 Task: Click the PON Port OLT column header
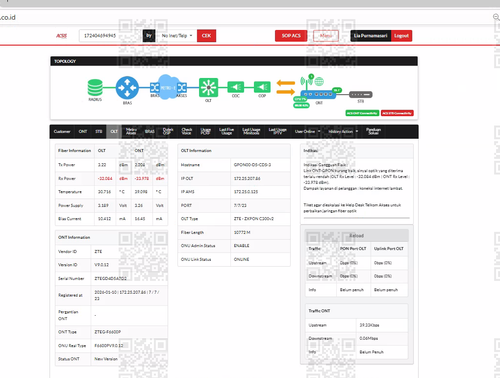tap(353, 249)
